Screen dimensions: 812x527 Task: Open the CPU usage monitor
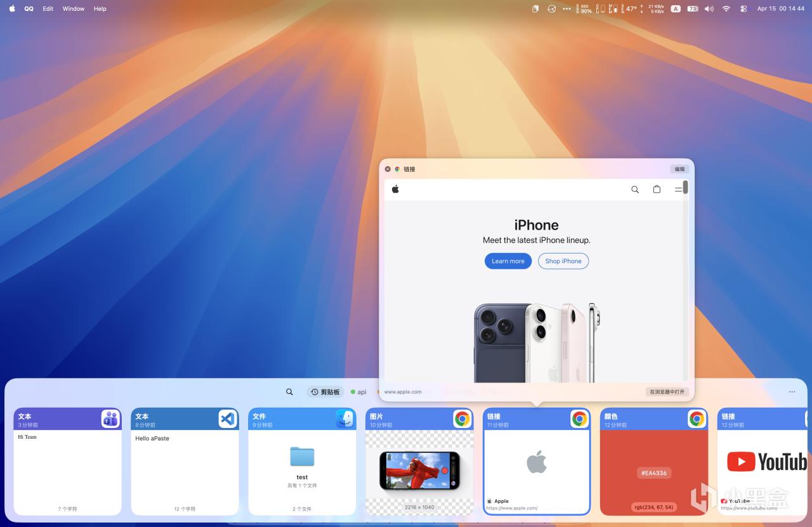point(601,9)
